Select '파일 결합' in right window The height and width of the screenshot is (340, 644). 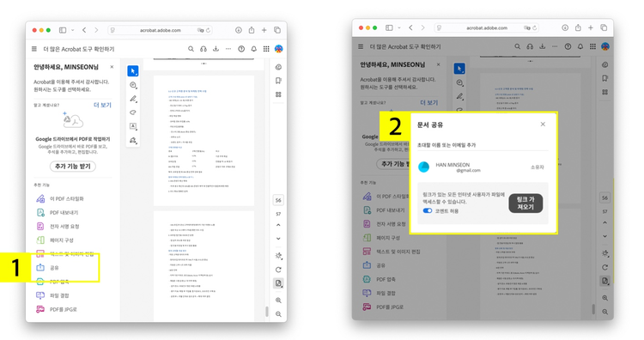click(x=380, y=293)
